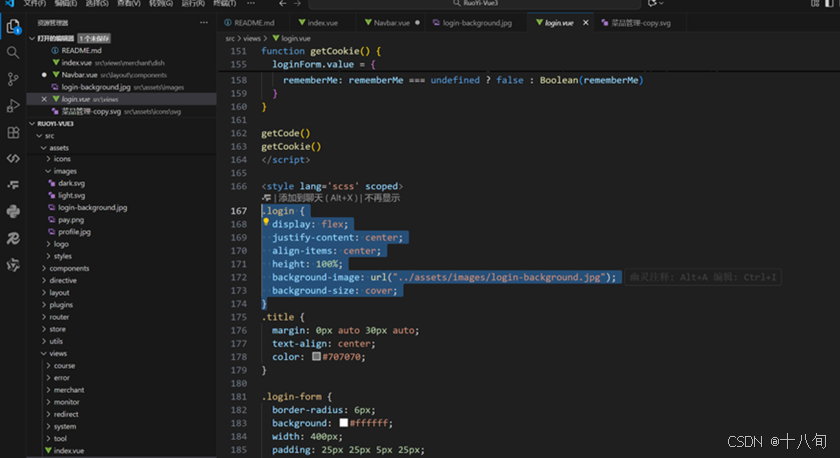The height and width of the screenshot is (458, 840).
Task: Open 选择(S) menu
Action: 97,3
